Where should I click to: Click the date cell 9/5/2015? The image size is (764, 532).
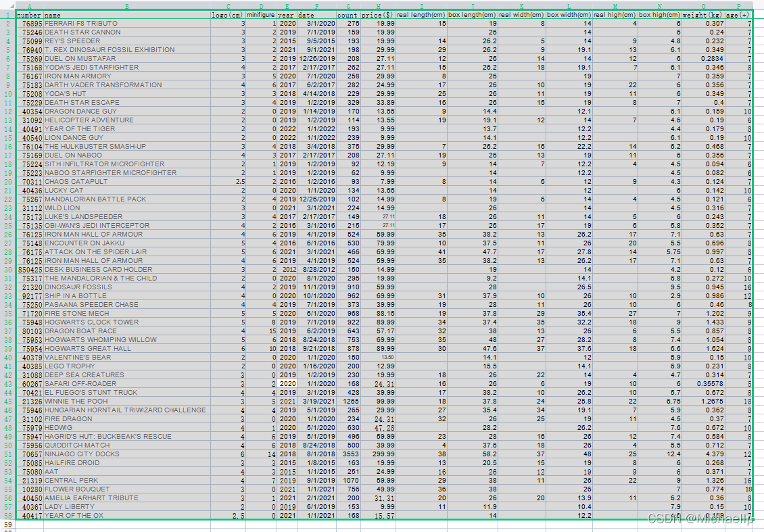[316, 41]
